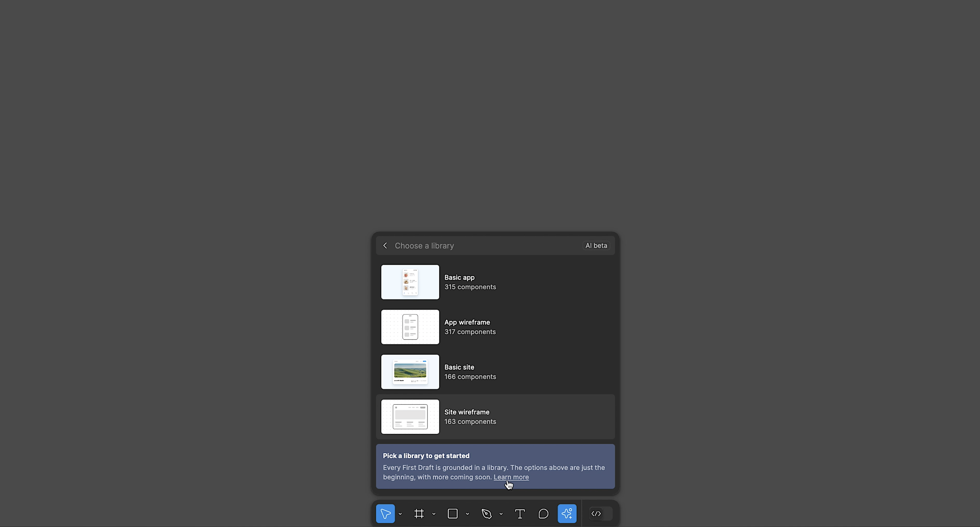Toggle the code view panel
The image size is (980, 527).
point(596,513)
